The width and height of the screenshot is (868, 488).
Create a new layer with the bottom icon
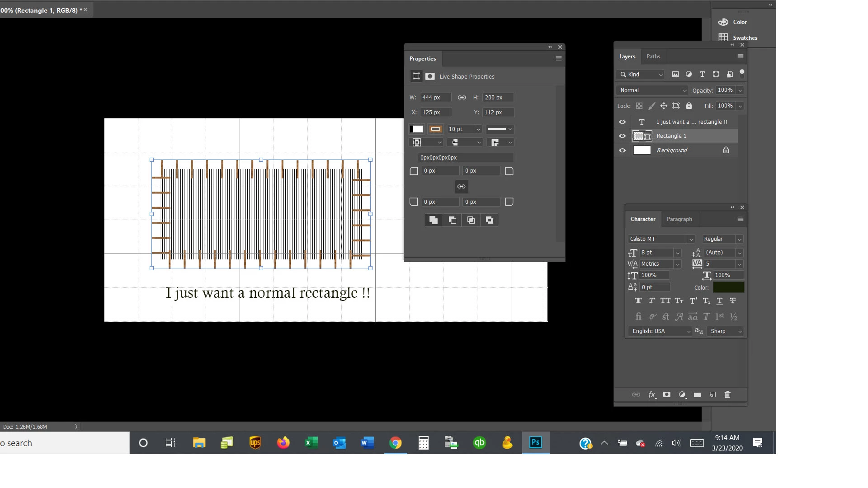(x=712, y=394)
